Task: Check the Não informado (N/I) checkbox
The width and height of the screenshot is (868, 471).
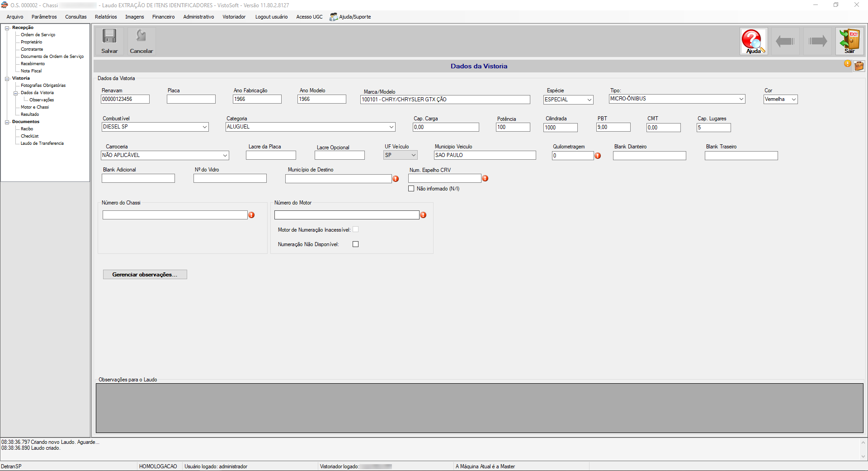Action: pos(411,189)
